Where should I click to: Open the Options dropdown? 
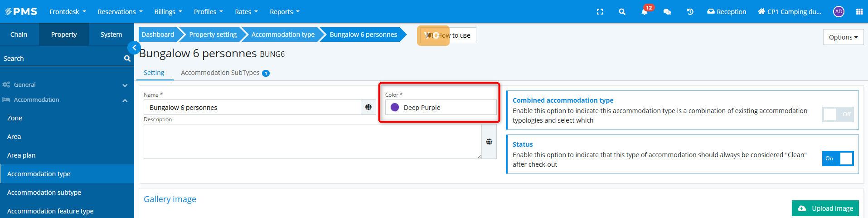[843, 37]
